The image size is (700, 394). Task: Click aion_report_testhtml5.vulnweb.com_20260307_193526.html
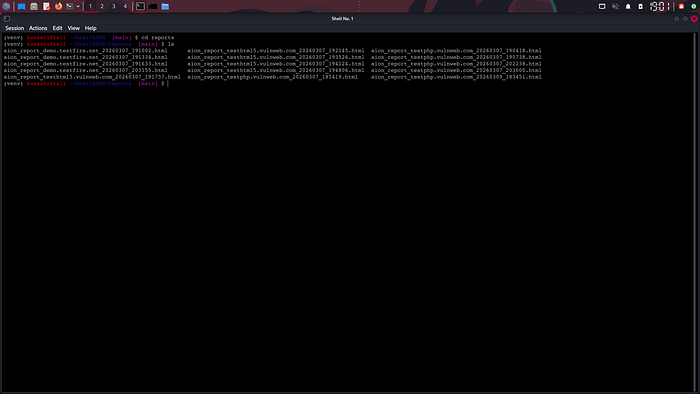pos(275,57)
